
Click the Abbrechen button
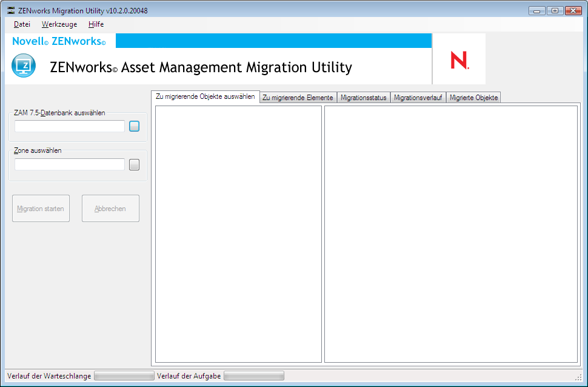[110, 208]
